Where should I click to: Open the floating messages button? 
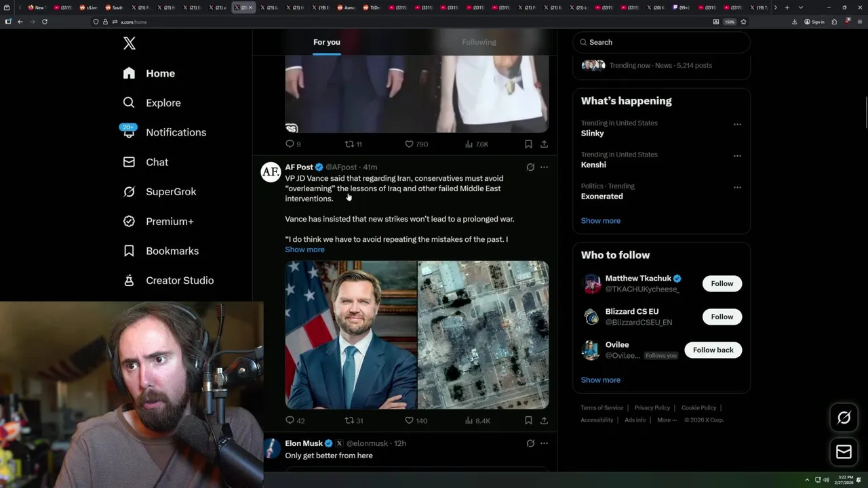click(844, 451)
